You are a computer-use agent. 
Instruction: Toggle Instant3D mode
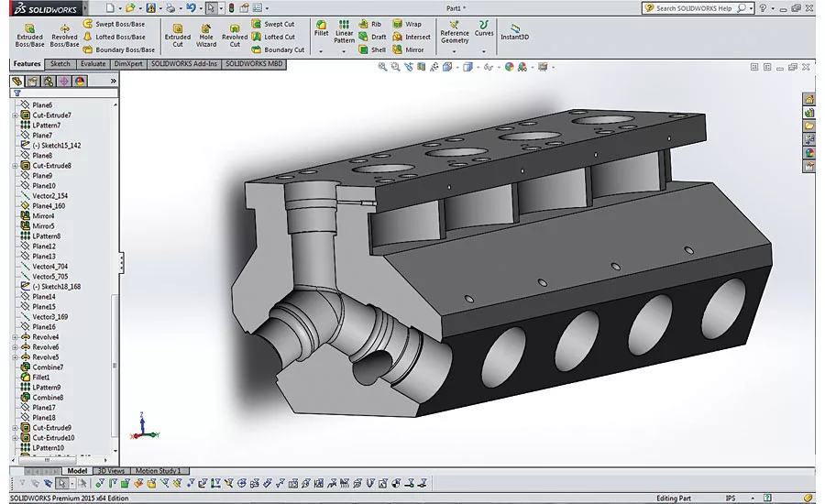[x=514, y=31]
